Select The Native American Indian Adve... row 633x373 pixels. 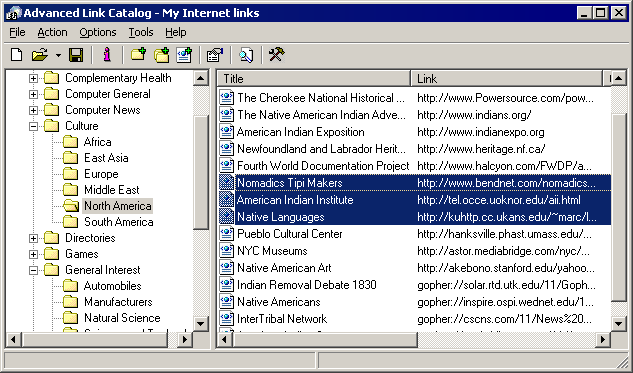pos(415,115)
